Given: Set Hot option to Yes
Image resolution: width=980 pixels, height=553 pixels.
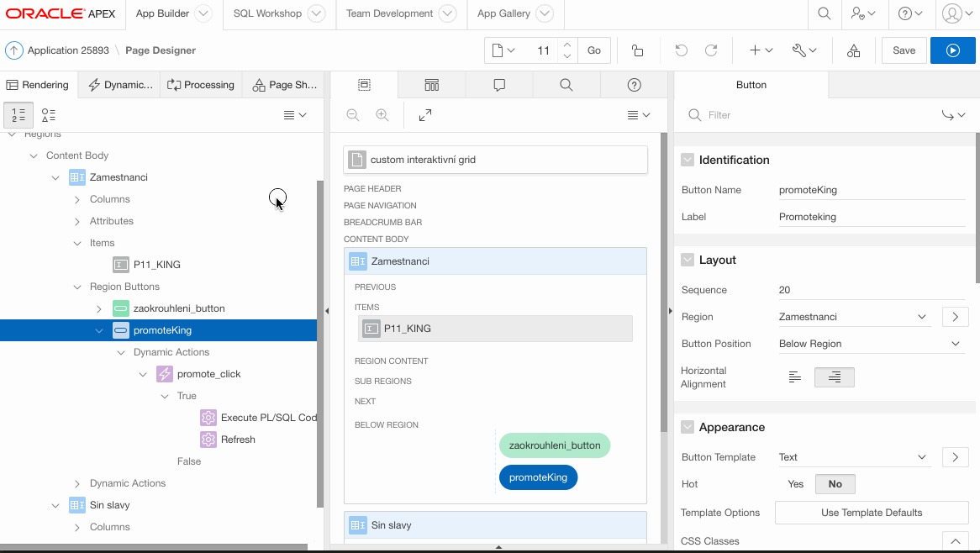Looking at the screenshot, I should [x=795, y=484].
